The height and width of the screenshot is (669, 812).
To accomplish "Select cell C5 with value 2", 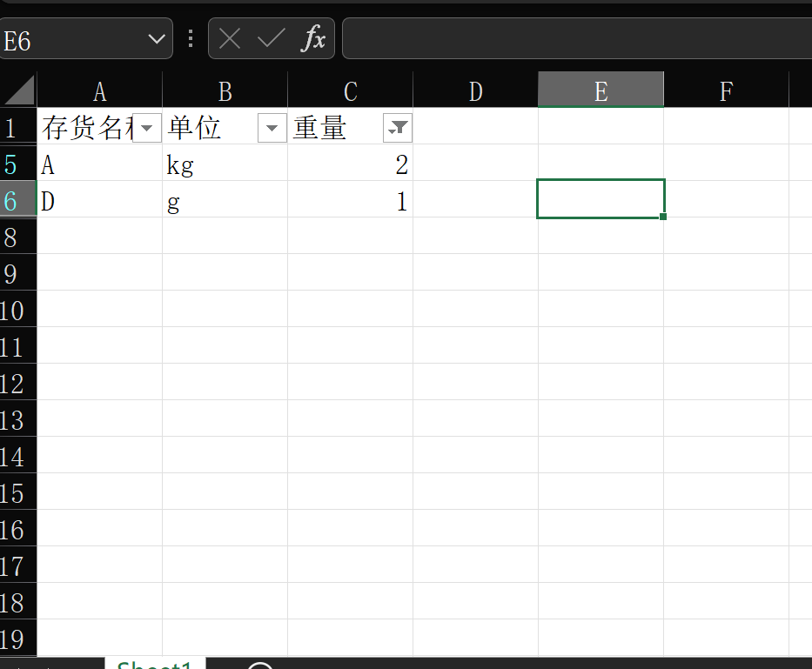I will point(349,164).
